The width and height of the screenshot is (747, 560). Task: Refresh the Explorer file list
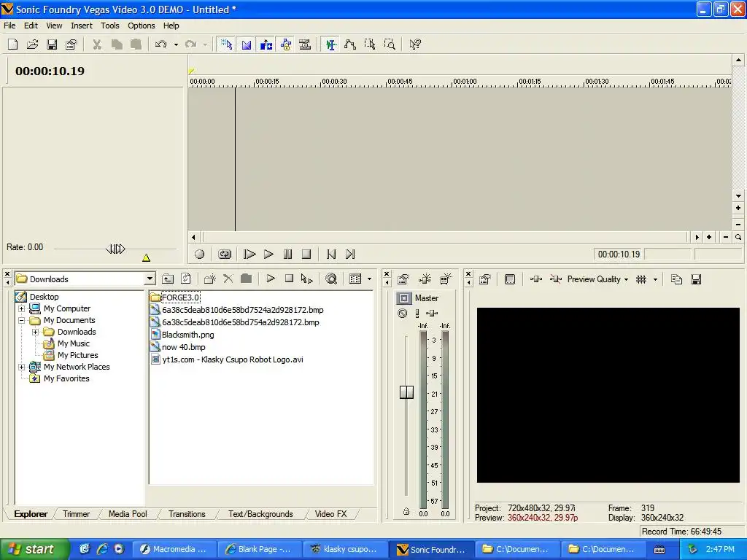186,279
